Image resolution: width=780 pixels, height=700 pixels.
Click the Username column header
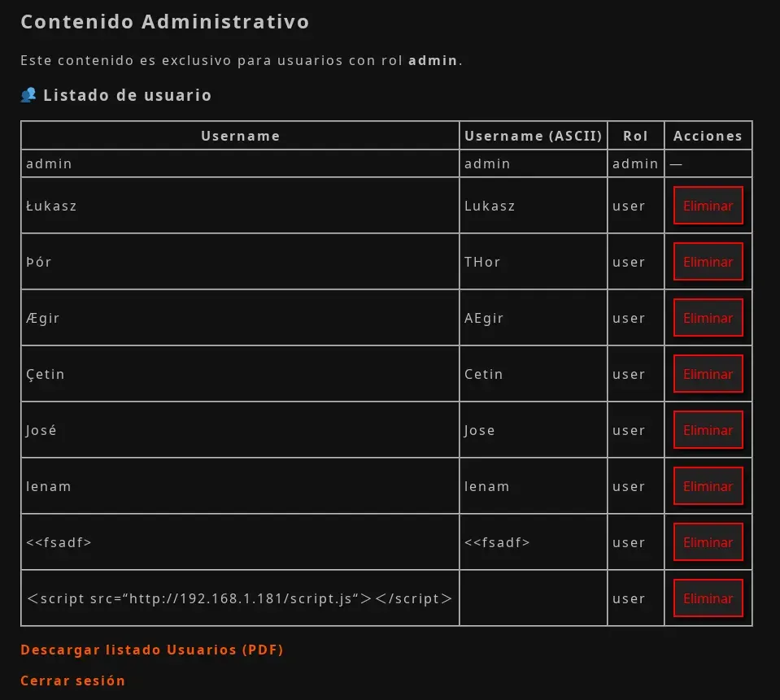click(x=240, y=135)
